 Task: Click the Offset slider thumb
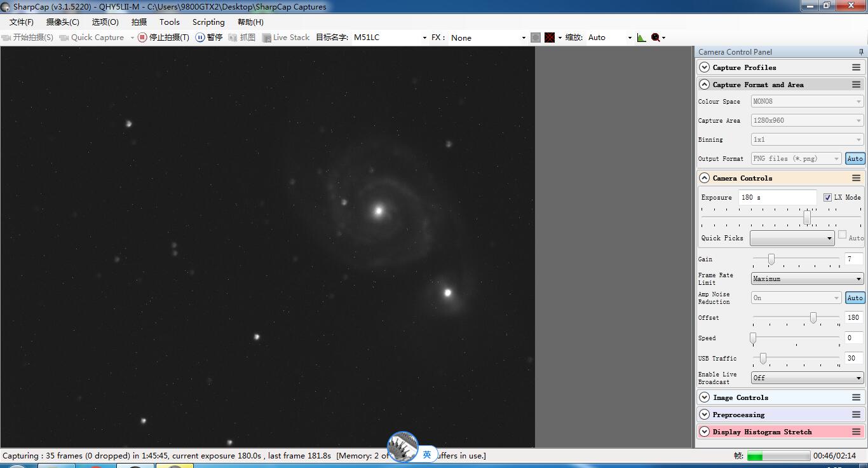tap(813, 317)
